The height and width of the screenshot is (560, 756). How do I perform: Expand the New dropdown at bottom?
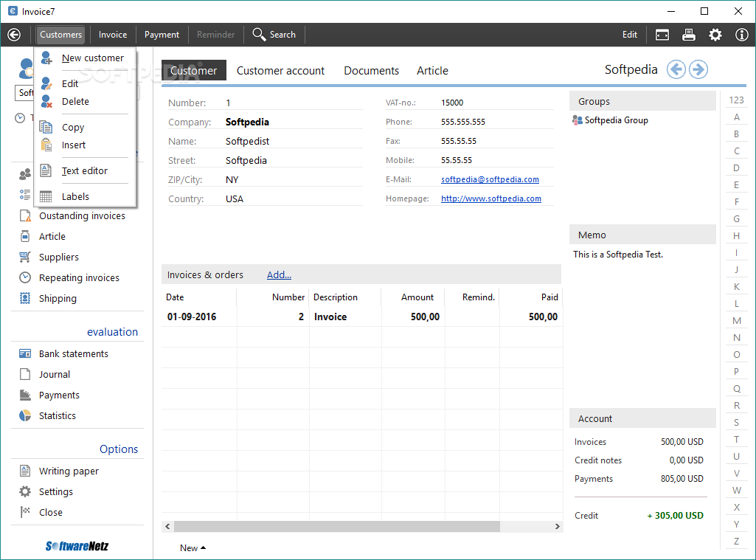(193, 548)
